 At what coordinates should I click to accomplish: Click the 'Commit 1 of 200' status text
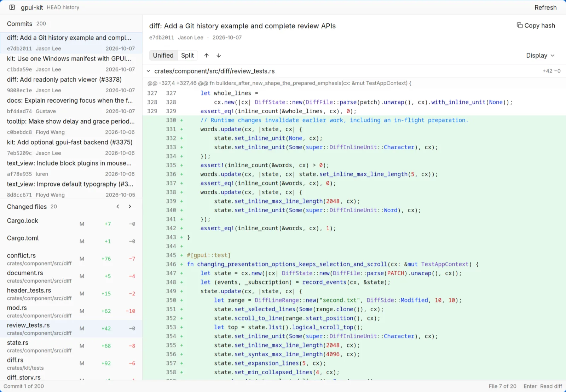point(24,386)
